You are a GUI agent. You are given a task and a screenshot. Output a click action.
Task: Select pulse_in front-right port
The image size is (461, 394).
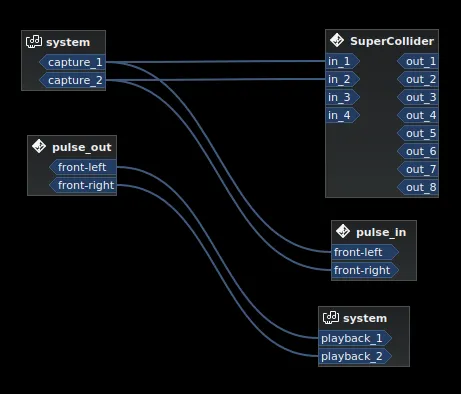coord(365,270)
